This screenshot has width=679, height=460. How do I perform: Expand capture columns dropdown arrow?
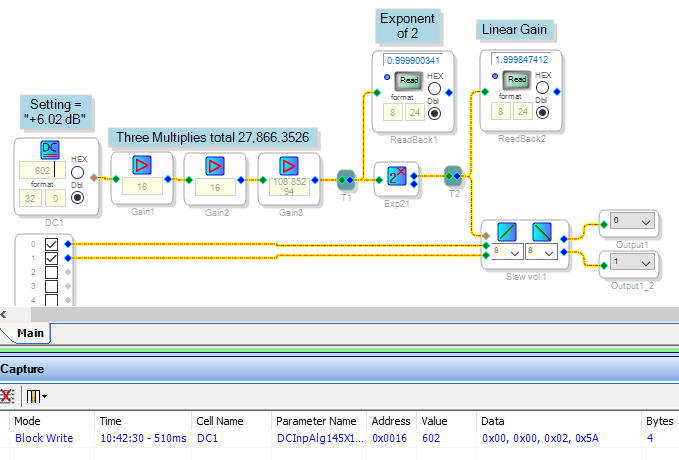pos(44,396)
